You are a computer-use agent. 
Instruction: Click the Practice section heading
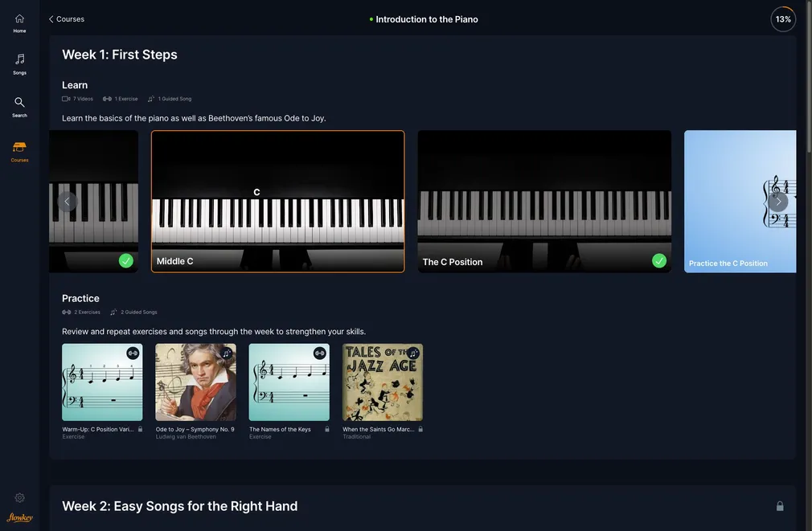click(x=80, y=298)
